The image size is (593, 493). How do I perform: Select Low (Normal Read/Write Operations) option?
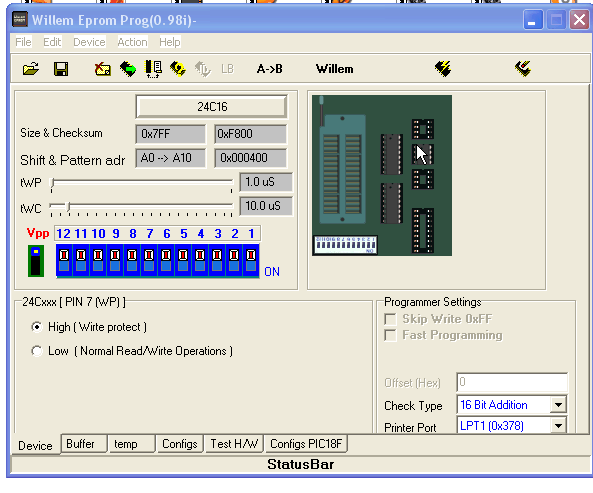[37, 351]
